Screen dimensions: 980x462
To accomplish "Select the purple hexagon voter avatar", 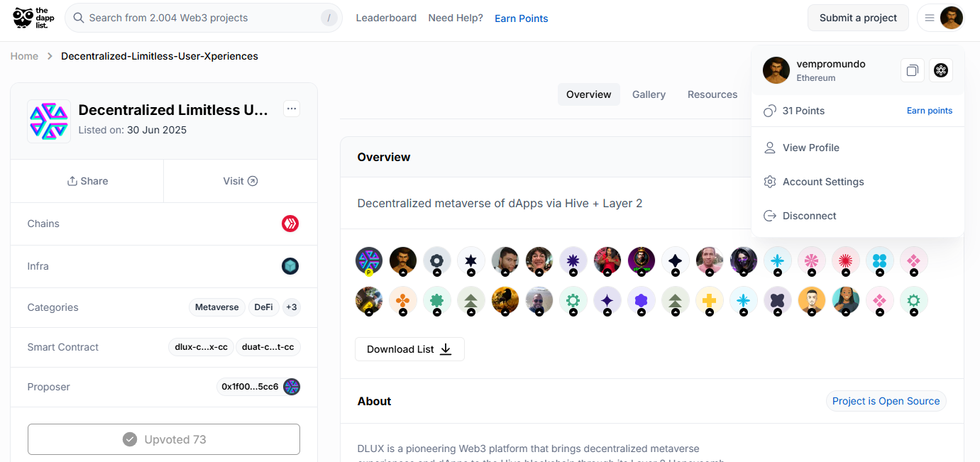I will tap(642, 301).
